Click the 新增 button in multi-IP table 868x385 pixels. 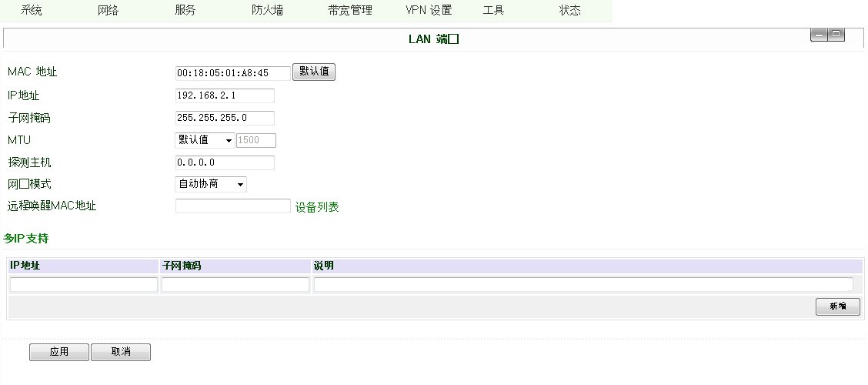pyautogui.click(x=838, y=306)
